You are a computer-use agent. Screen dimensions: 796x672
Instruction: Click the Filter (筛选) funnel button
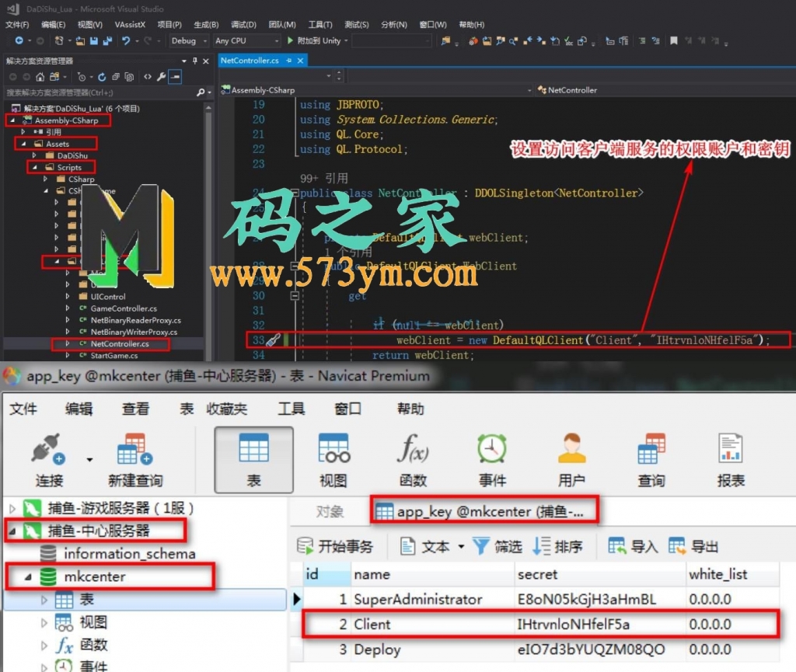coord(497,546)
